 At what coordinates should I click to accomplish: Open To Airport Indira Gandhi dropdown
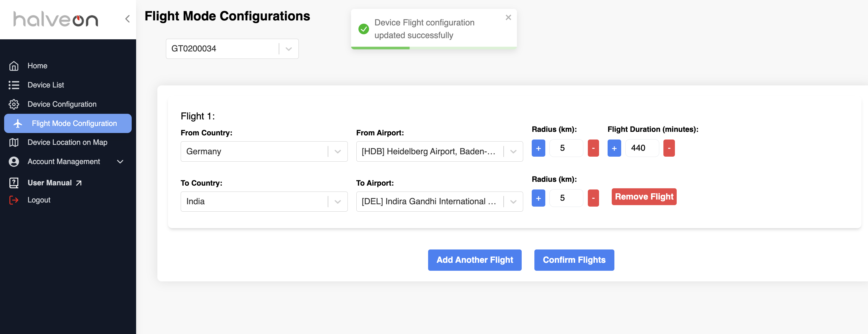[x=439, y=201]
